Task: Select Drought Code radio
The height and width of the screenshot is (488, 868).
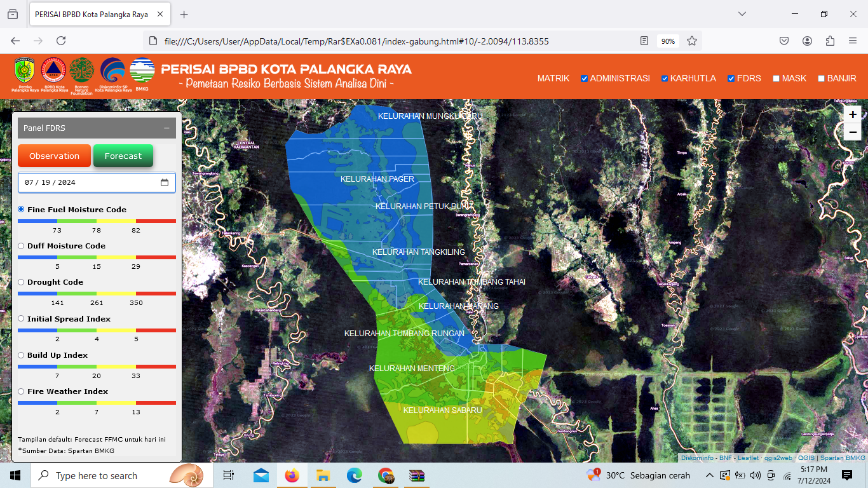Action: (x=21, y=281)
